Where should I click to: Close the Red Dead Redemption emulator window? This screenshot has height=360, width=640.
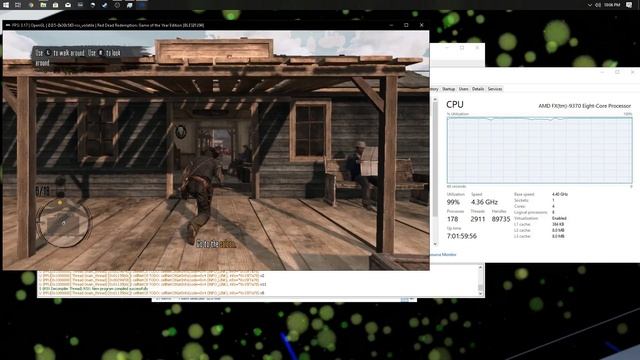click(422, 25)
